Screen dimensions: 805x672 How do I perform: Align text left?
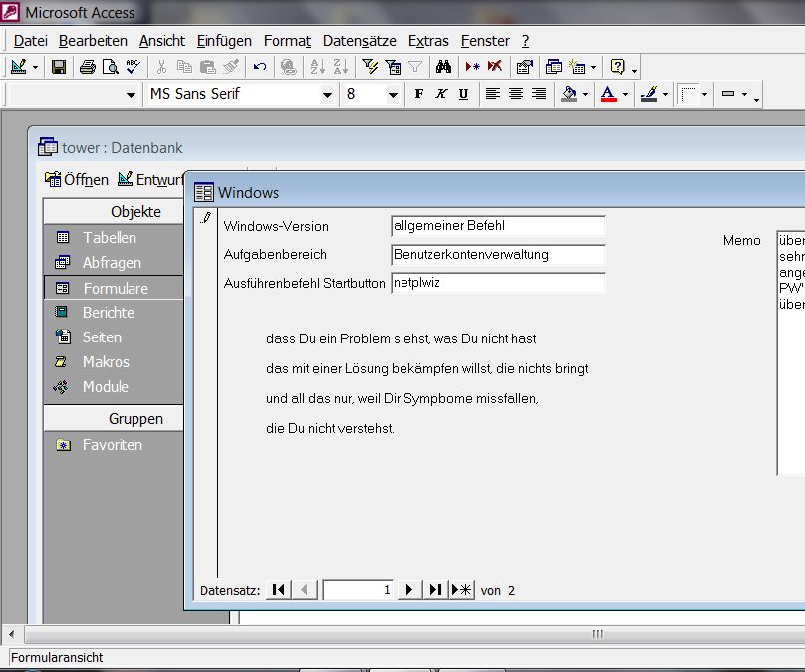tap(493, 94)
